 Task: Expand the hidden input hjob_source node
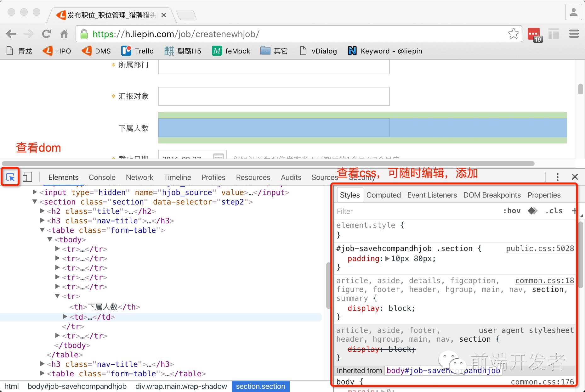[x=35, y=192]
